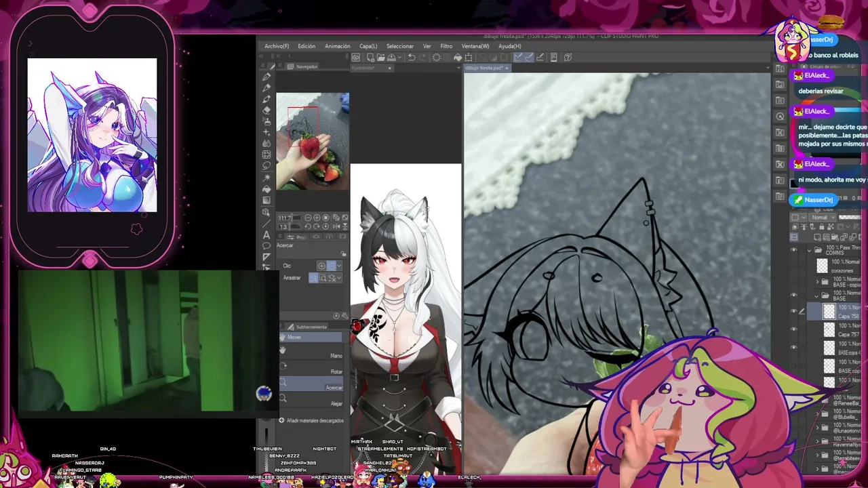The image size is (868, 488).
Task: Open the Arrastrar setting dropdown
Action: click(x=339, y=278)
